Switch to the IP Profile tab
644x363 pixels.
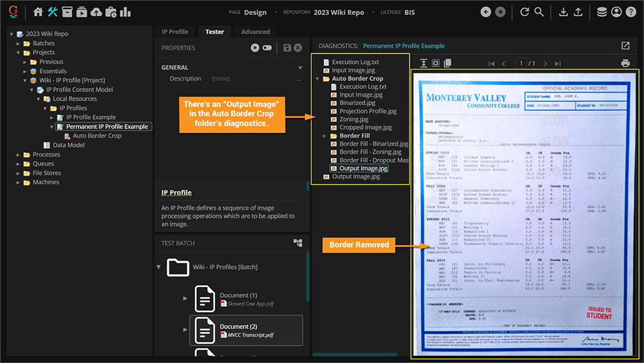(175, 32)
